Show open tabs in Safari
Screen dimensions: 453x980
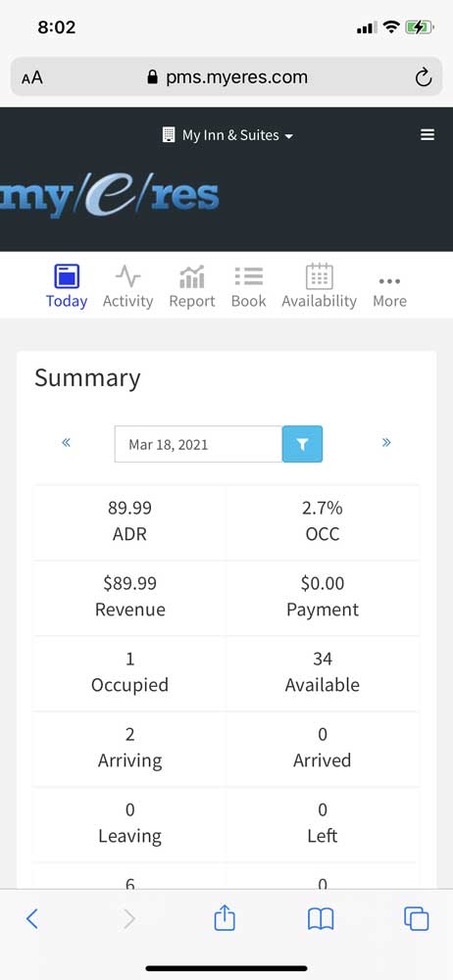click(417, 919)
